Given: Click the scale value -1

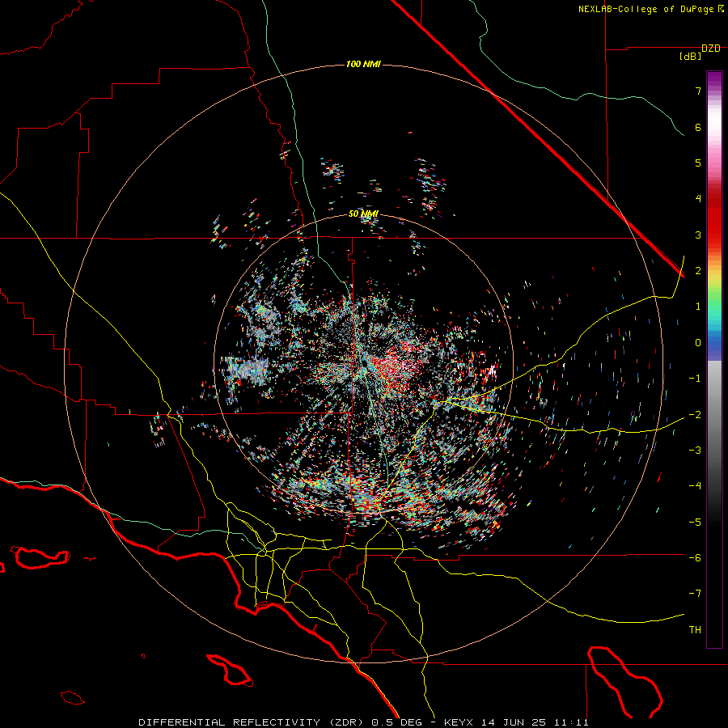Looking at the screenshot, I should [x=695, y=379].
